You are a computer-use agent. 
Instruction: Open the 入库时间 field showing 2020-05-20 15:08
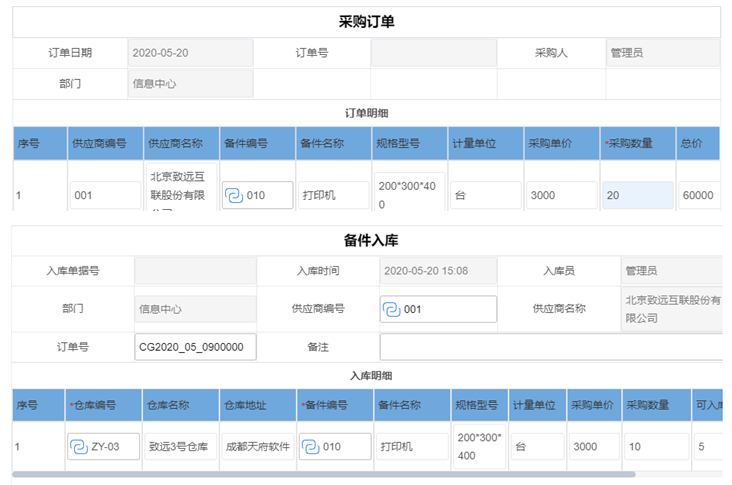(x=437, y=270)
